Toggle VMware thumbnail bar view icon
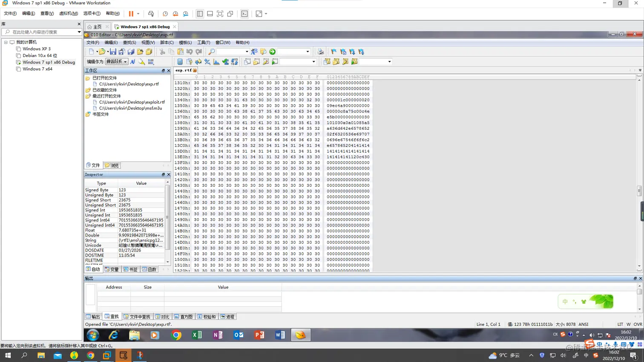644x362 pixels. (x=210, y=14)
